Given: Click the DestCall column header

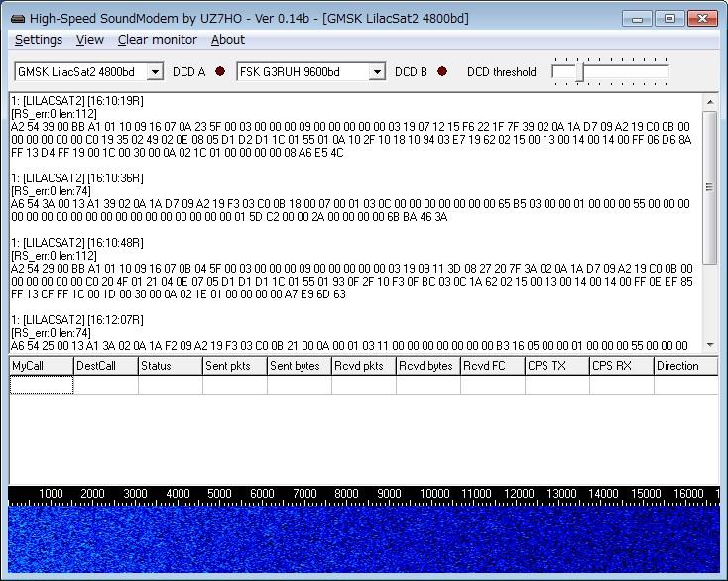Looking at the screenshot, I should click(x=105, y=366).
